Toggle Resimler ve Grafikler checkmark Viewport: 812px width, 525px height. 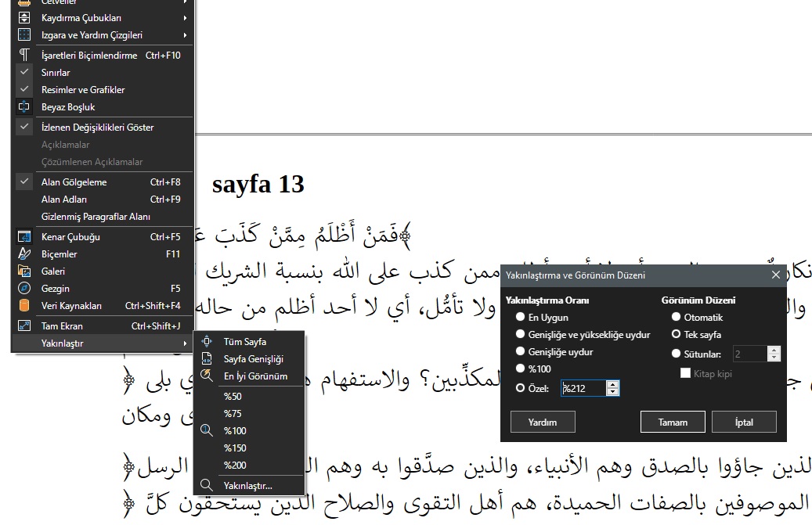click(23, 89)
